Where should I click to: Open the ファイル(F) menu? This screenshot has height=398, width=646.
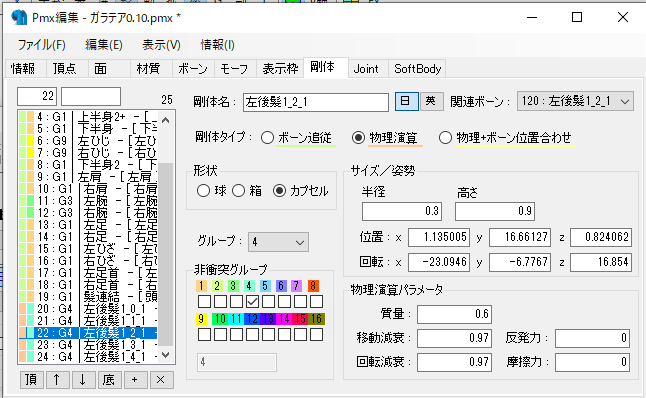42,44
